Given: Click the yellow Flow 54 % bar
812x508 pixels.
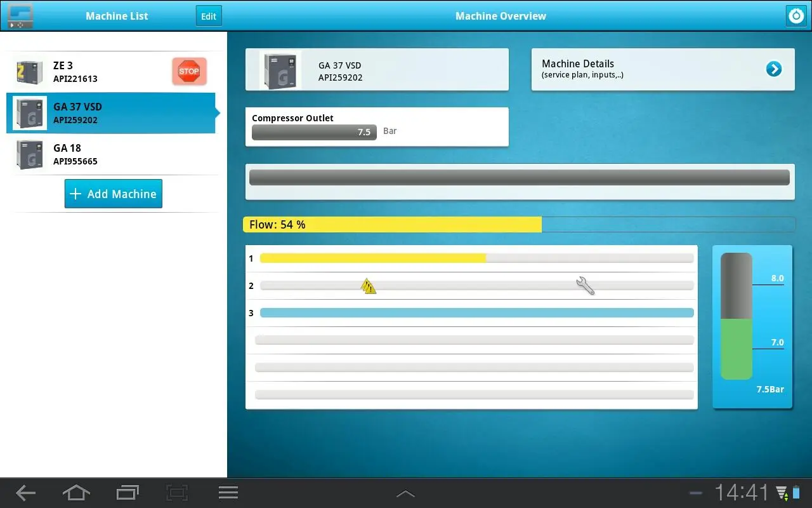Looking at the screenshot, I should pos(392,225).
